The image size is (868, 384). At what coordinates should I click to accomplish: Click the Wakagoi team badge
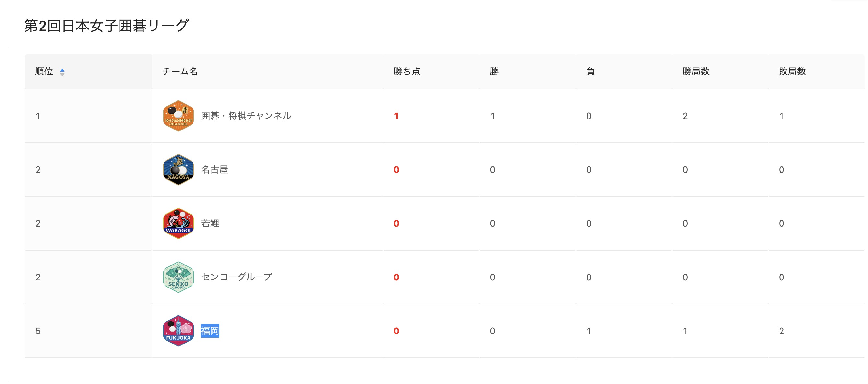(x=178, y=223)
